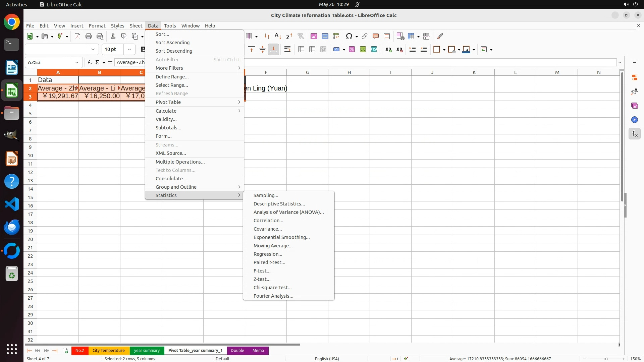The image size is (644, 362).
Task: Switch to the City Temperature sheet tab
Action: pos(108,351)
